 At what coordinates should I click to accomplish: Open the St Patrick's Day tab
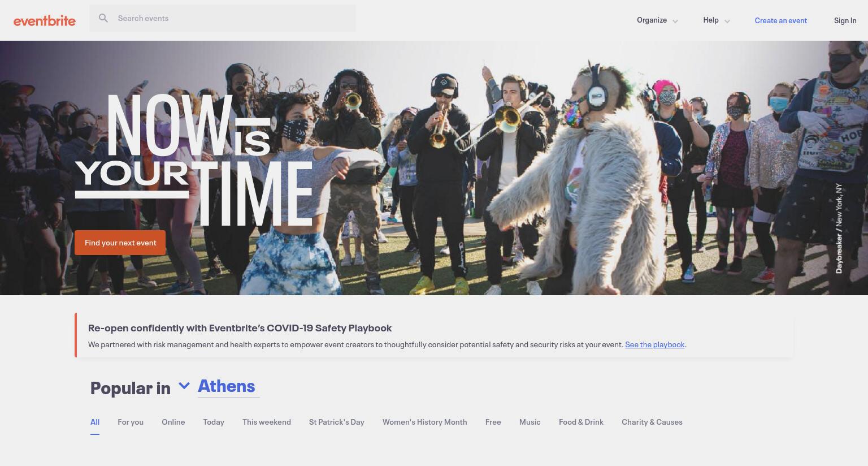pos(337,422)
